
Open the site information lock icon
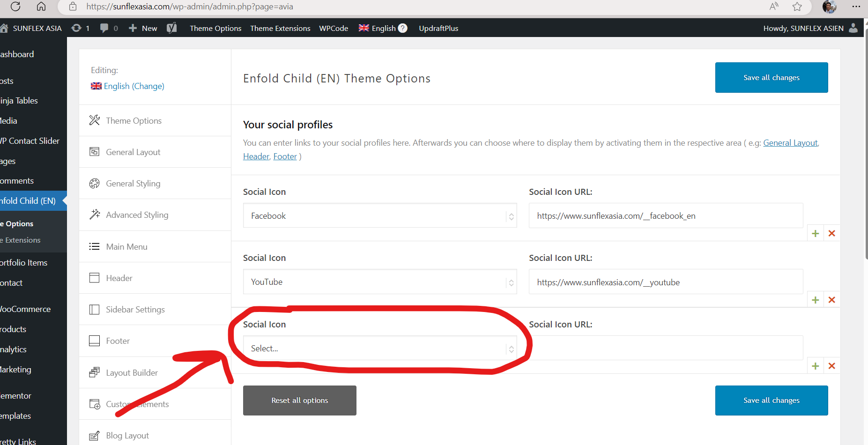coord(73,7)
